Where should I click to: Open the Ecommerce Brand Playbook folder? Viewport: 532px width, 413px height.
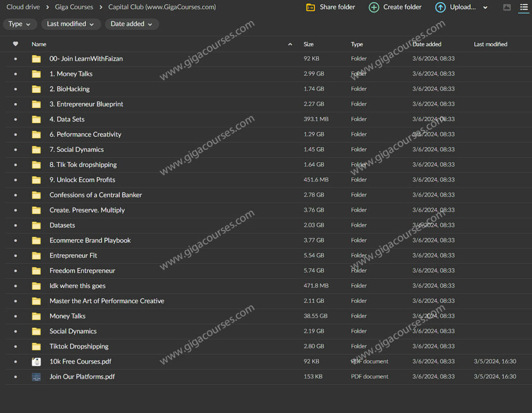(x=90, y=240)
